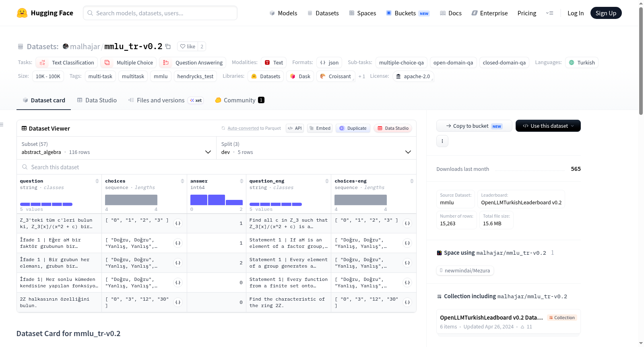This screenshot has width=644, height=347.
Task: Open the malhajar user avatar
Action: click(66, 46)
